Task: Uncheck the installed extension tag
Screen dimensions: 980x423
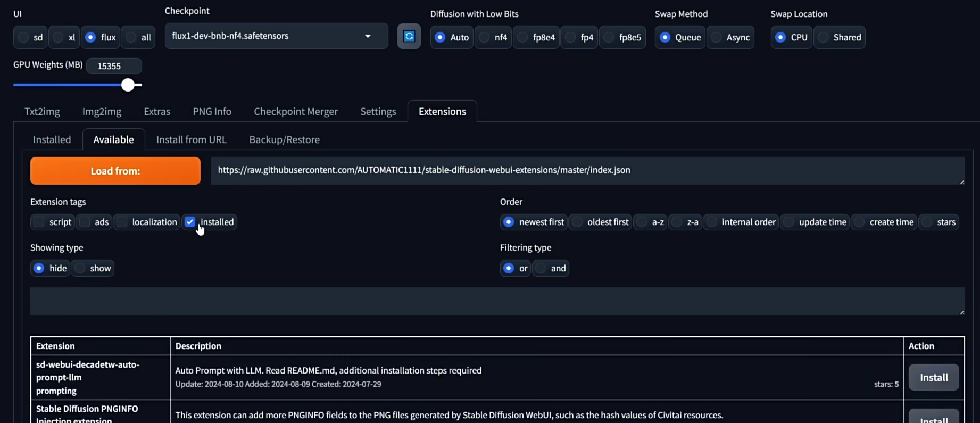Action: 190,222
